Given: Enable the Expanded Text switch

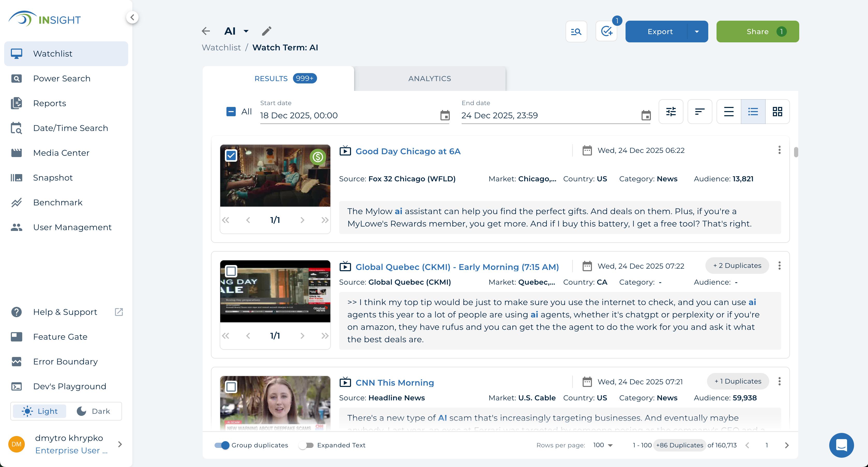Looking at the screenshot, I should coord(306,446).
